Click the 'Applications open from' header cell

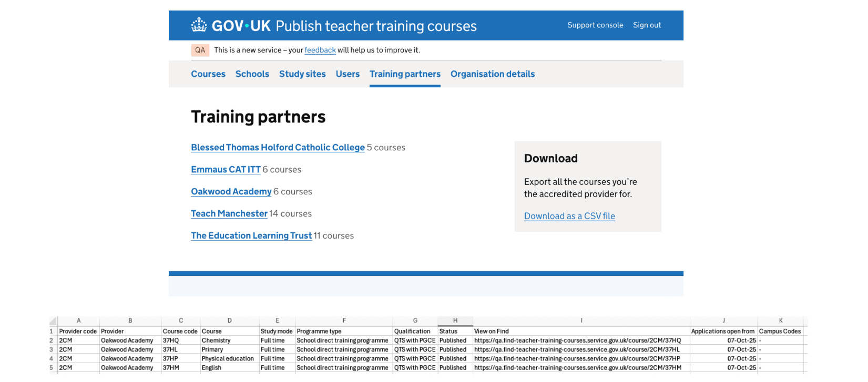[723, 332]
